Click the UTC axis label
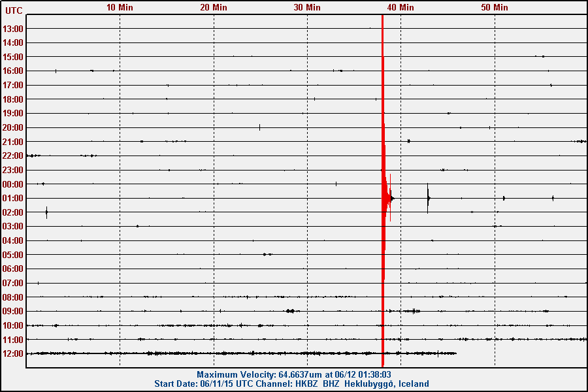Screen dimensions: 588x392 (x=14, y=10)
